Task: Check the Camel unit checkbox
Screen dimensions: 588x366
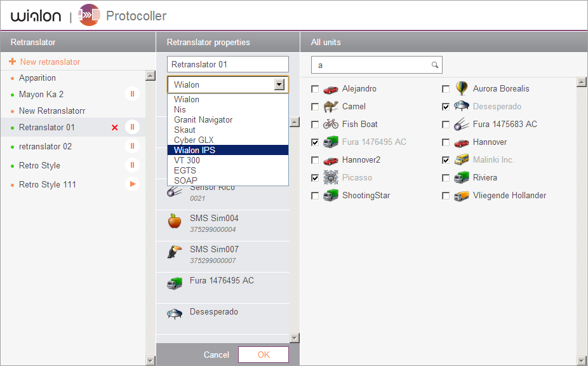Action: [x=315, y=107]
